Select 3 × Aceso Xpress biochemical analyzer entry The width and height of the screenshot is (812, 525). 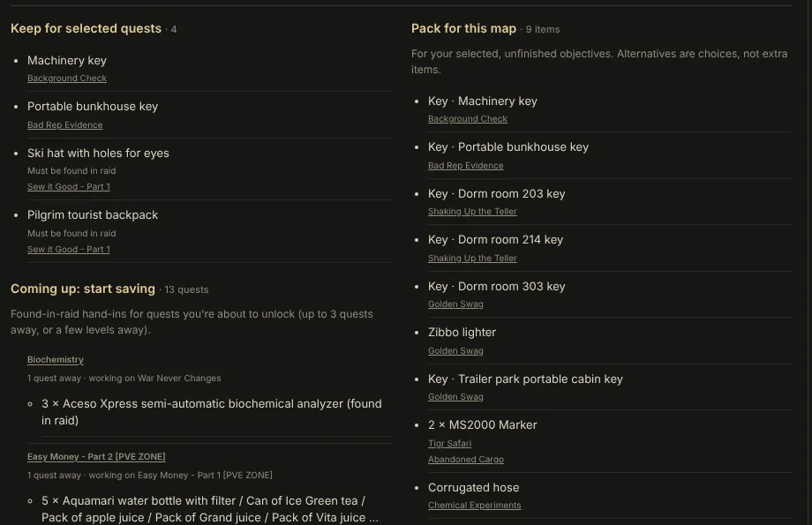point(211,412)
